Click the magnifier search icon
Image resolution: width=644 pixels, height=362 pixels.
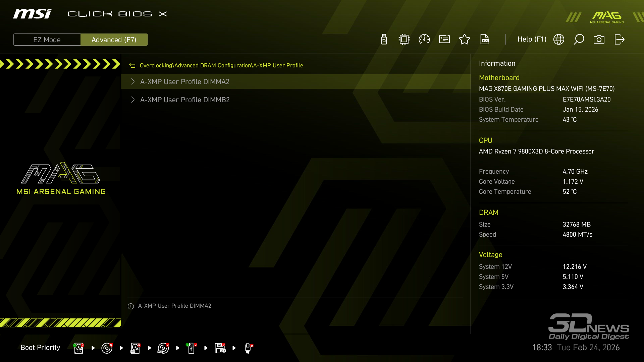click(x=579, y=40)
